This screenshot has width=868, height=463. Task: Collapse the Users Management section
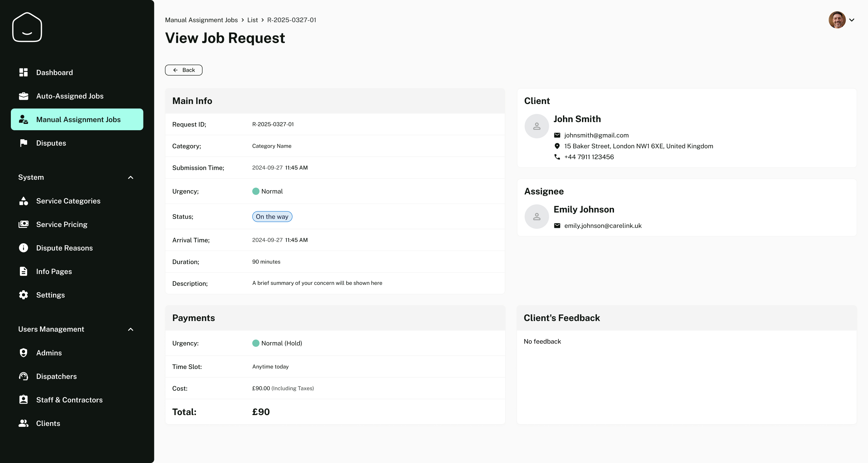[131, 329]
